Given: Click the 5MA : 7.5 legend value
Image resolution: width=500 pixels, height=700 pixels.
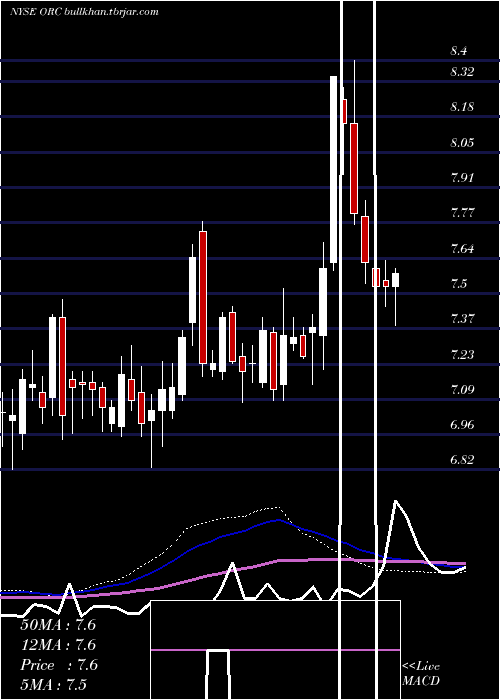Looking at the screenshot, I should coord(54,684).
